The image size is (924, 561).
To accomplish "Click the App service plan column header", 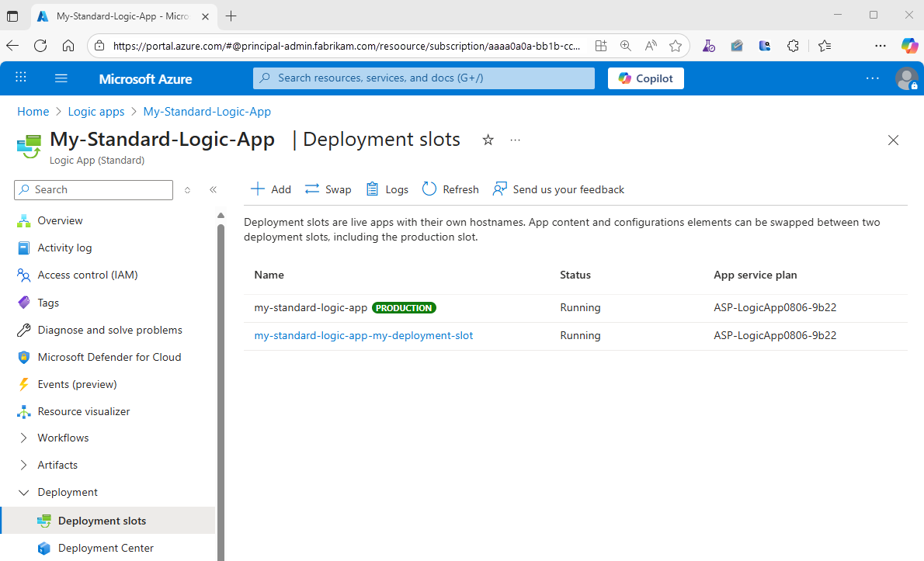I will 756,275.
